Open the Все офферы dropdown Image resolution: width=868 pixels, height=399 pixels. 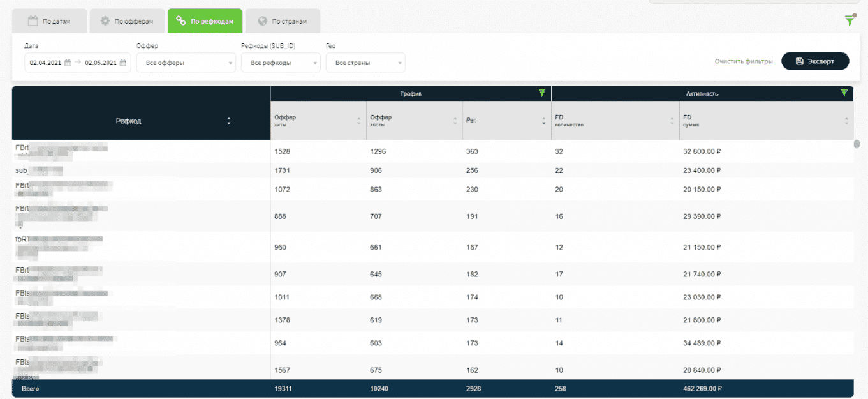[x=186, y=63]
